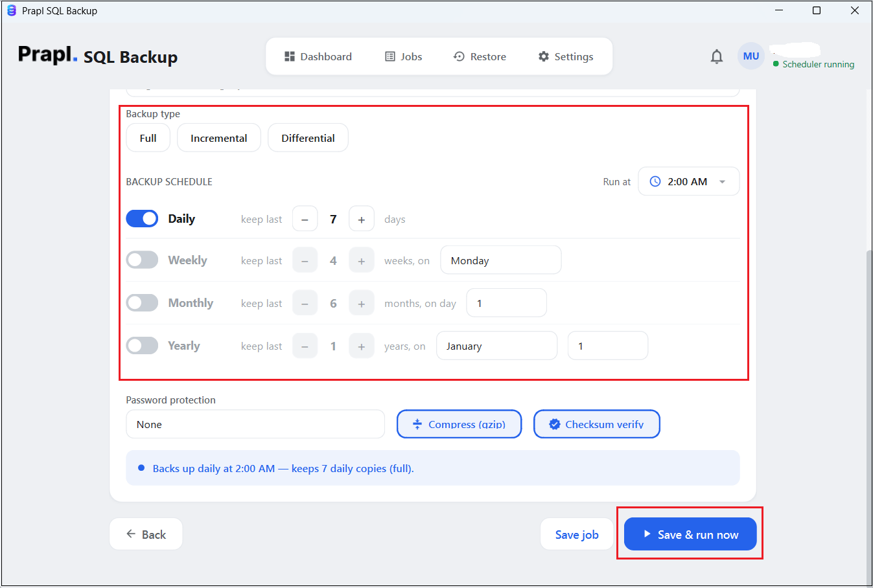
Task: Decrease Weekly keep last weeks
Action: click(x=305, y=260)
